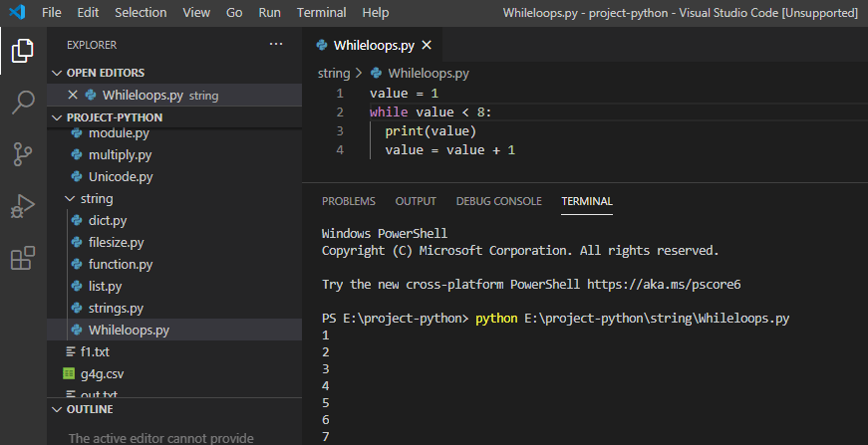Switch to the Debug Console tab
This screenshot has width=868, height=445.
[x=498, y=201]
